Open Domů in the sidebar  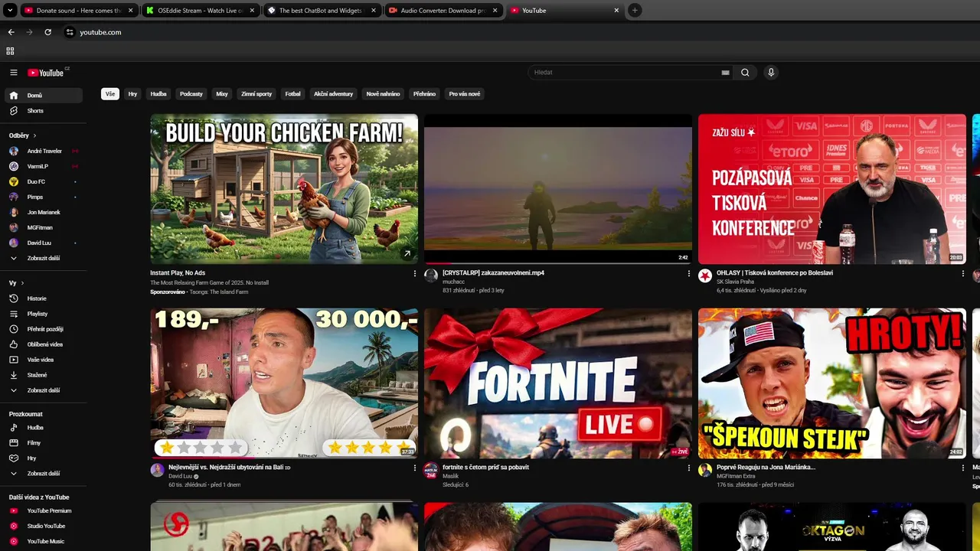[44, 96]
